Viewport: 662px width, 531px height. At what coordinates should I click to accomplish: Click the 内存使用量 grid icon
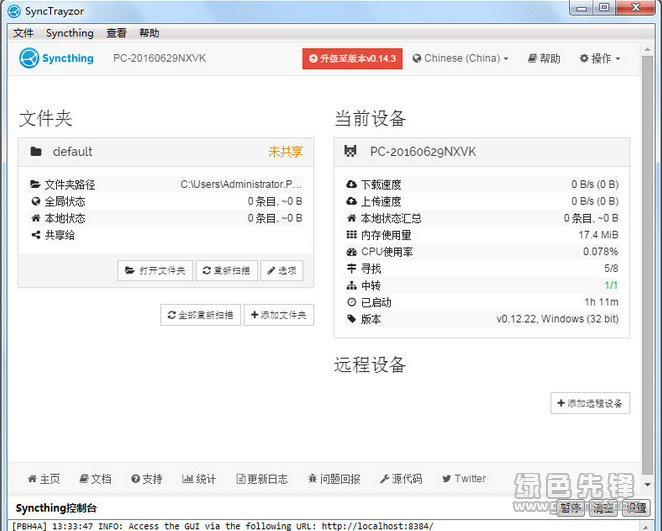(x=351, y=235)
